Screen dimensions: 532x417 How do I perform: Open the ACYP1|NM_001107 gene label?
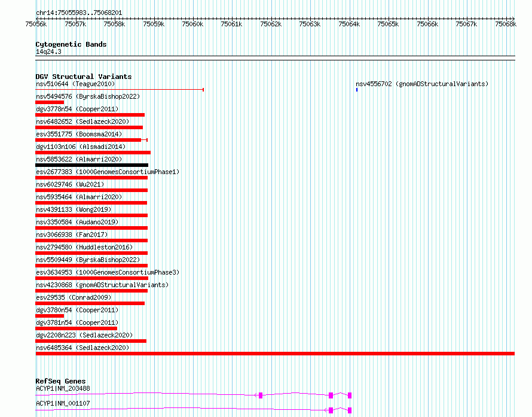pos(63,403)
